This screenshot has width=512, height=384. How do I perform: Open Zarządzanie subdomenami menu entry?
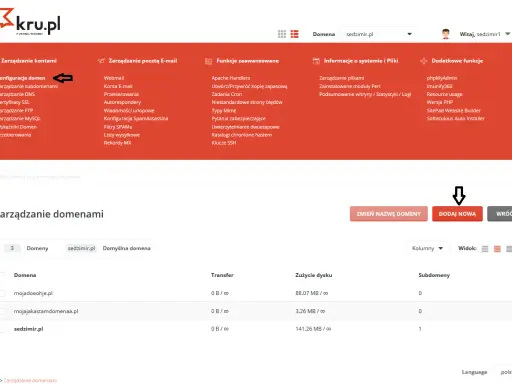click(x=29, y=86)
